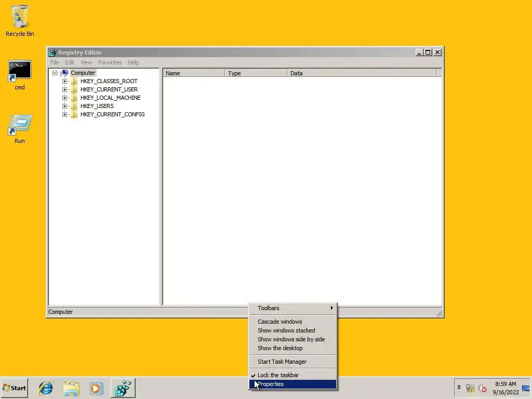Click the muted volume tray icon

pyautogui.click(x=482, y=388)
